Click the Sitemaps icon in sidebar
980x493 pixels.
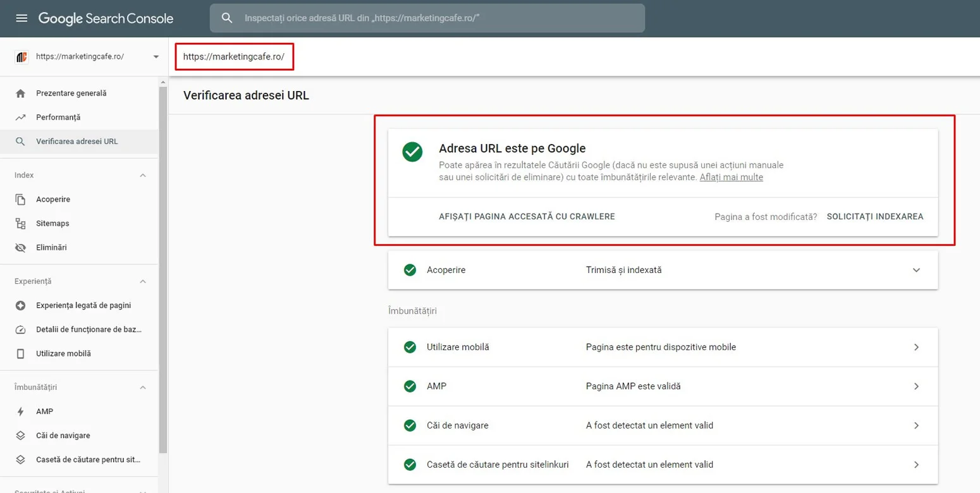tap(21, 224)
